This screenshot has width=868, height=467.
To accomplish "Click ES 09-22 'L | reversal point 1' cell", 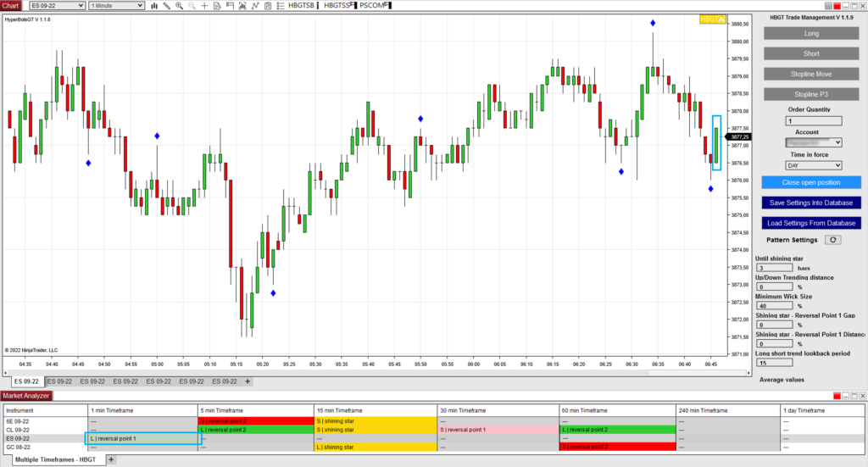I will pos(142,438).
